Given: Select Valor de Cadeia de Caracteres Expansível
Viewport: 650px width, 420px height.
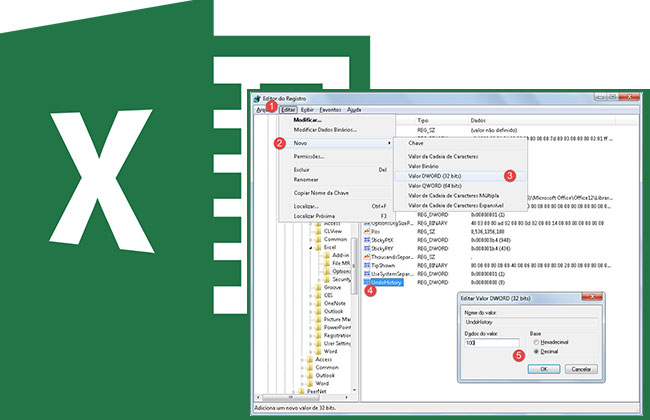Looking at the screenshot, I should click(x=460, y=206).
